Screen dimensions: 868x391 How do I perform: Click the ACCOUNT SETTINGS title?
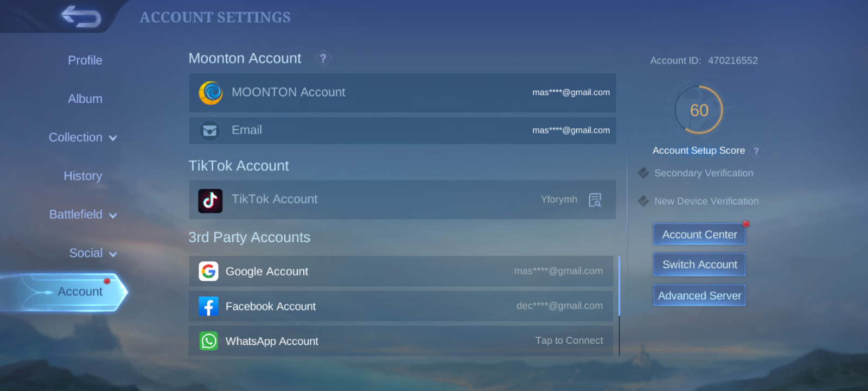coord(215,17)
